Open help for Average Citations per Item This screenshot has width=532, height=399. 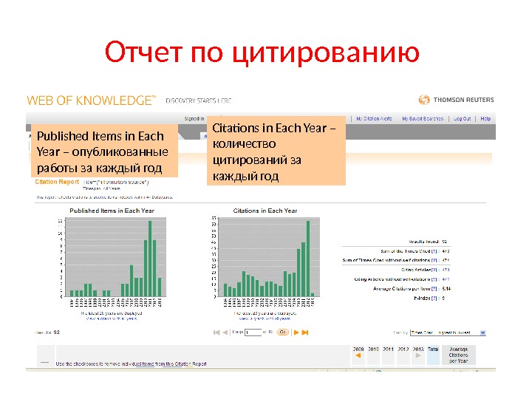[434, 289]
